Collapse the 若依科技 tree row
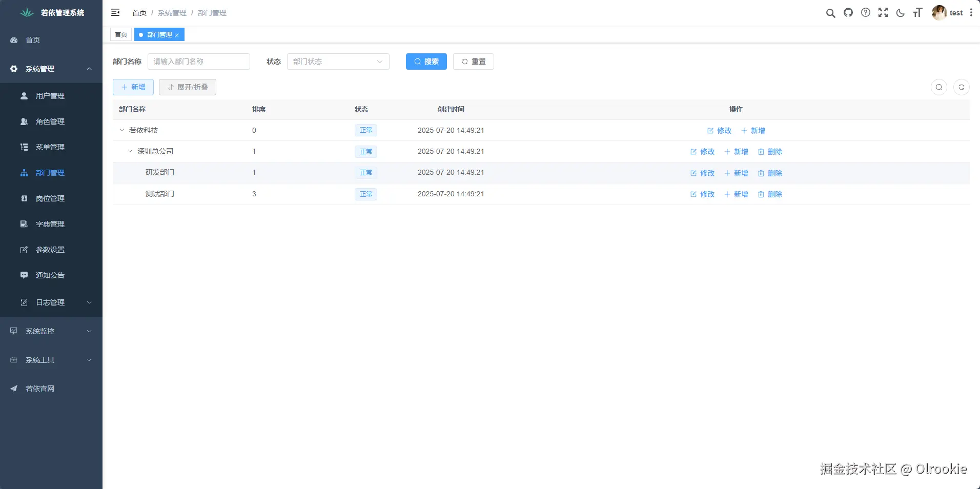Viewport: 980px width, 489px height. [x=122, y=130]
